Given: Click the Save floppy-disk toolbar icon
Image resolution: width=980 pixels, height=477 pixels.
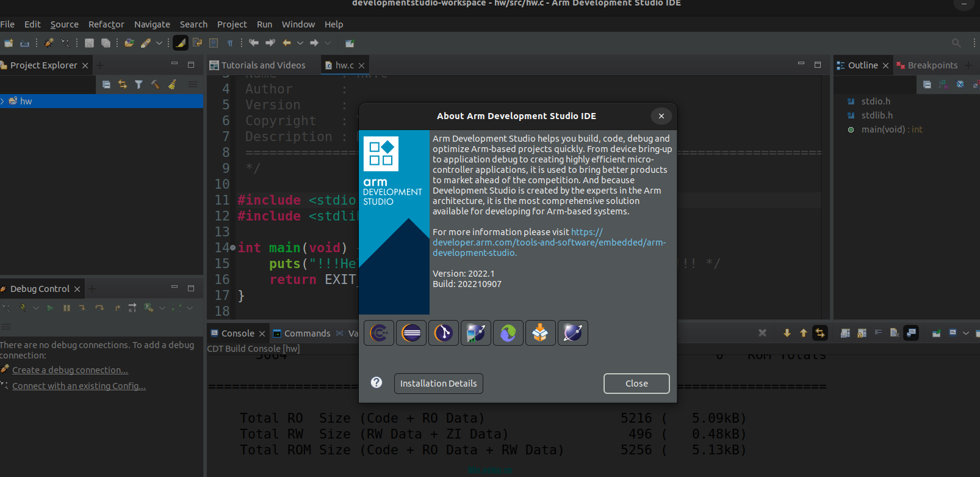Looking at the screenshot, I should point(89,43).
